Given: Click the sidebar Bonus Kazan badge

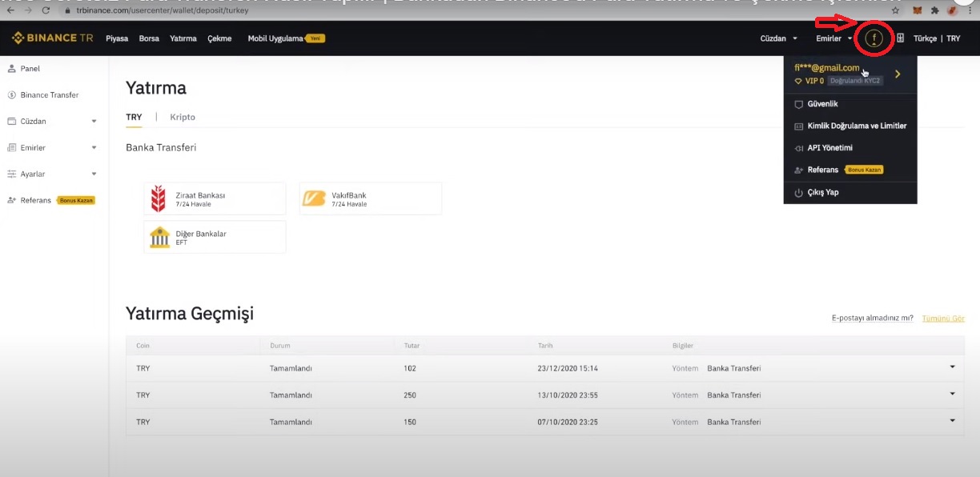Looking at the screenshot, I should [x=76, y=200].
